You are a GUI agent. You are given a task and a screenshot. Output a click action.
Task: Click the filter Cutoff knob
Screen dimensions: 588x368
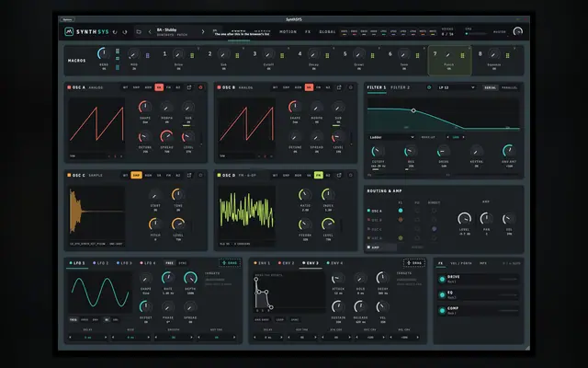(x=378, y=151)
